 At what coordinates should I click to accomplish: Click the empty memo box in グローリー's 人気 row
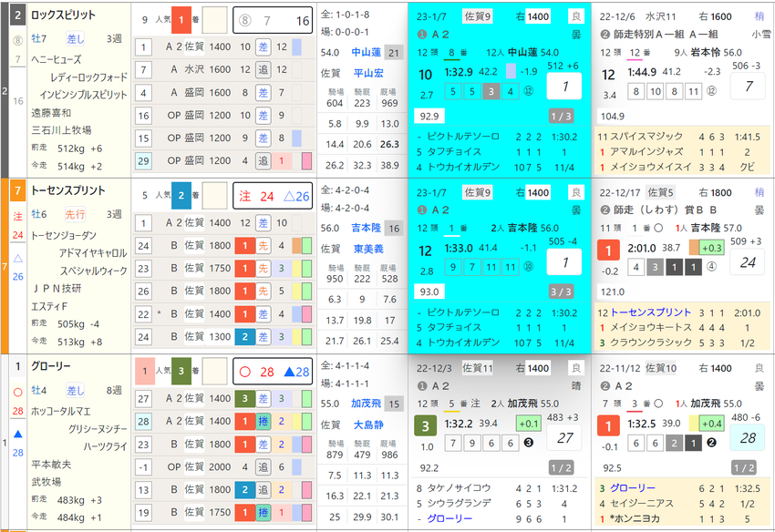coord(214,371)
